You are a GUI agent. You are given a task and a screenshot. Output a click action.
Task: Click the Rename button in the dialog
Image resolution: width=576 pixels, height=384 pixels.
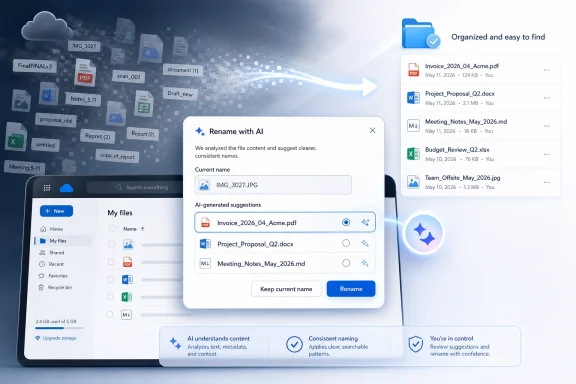coord(351,289)
